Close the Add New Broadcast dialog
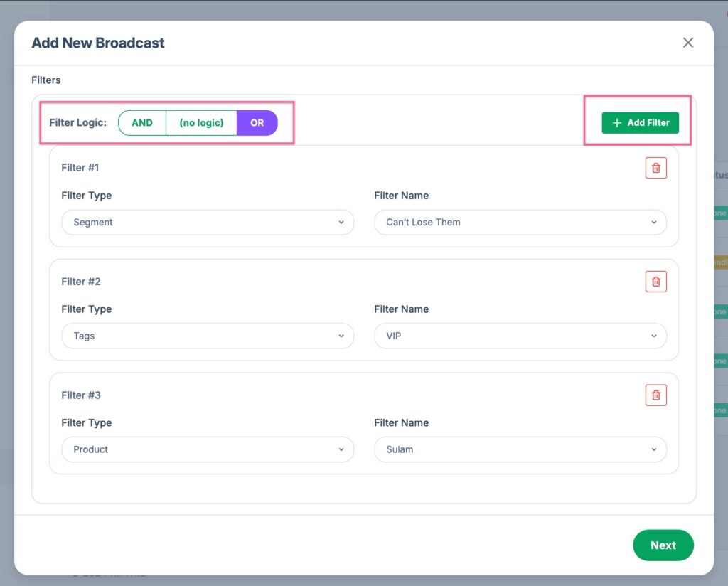Image resolution: width=728 pixels, height=586 pixels. [687, 43]
